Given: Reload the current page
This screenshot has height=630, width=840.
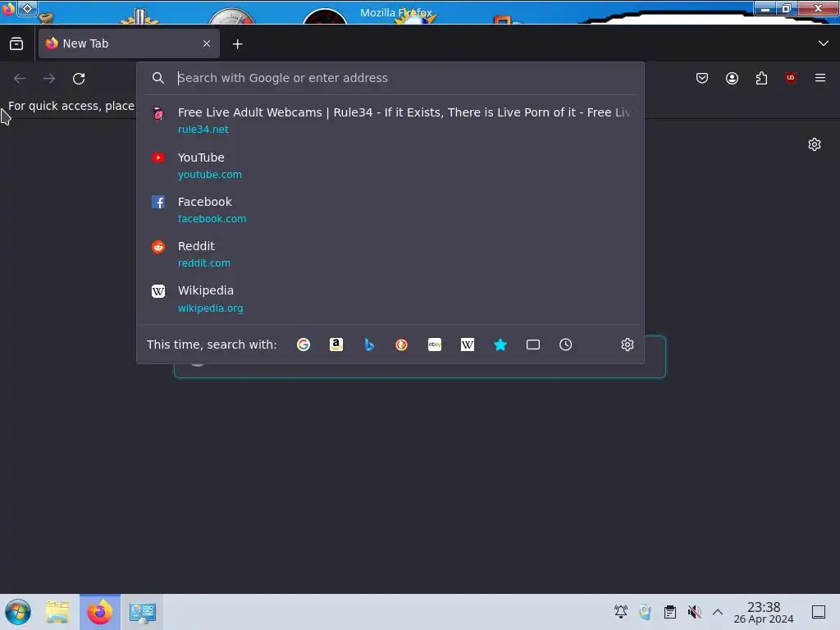Looking at the screenshot, I should click(x=79, y=78).
